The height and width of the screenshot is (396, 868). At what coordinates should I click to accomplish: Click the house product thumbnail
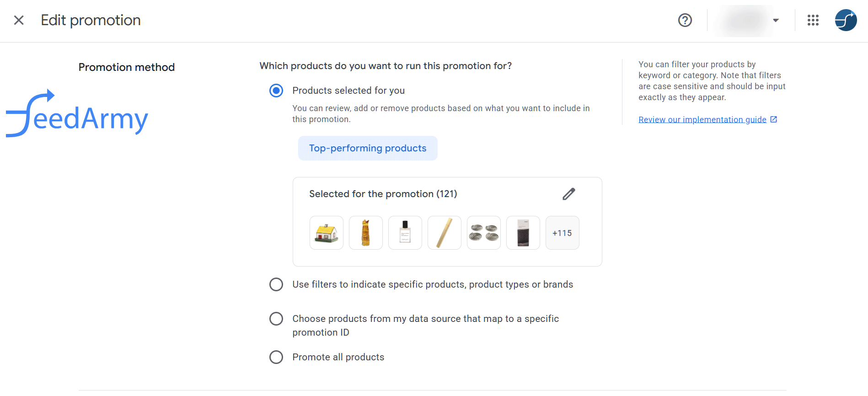coord(326,233)
